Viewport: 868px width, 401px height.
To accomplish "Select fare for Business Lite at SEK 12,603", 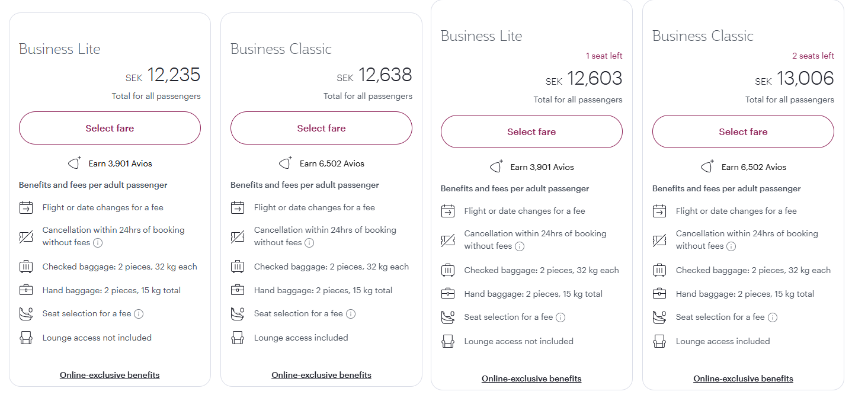I will click(x=531, y=132).
